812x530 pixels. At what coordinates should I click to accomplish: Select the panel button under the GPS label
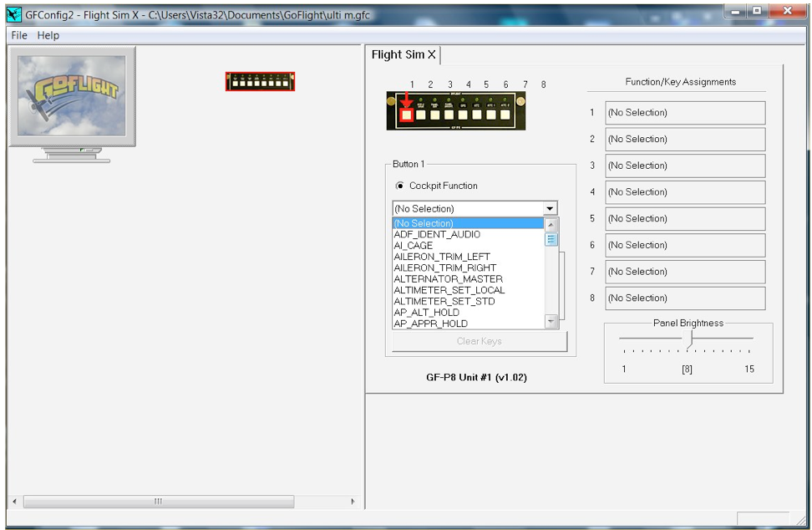coord(463,115)
